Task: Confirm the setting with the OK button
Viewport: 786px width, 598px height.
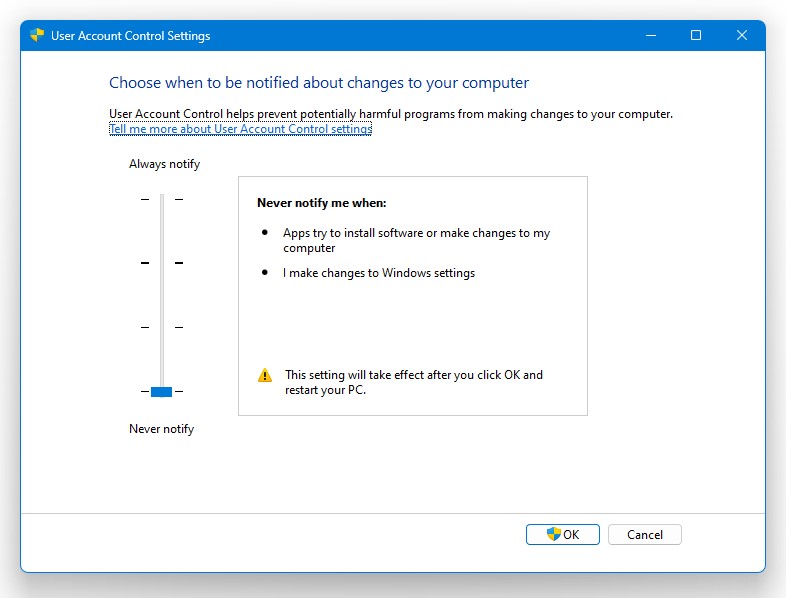Action: 563,535
